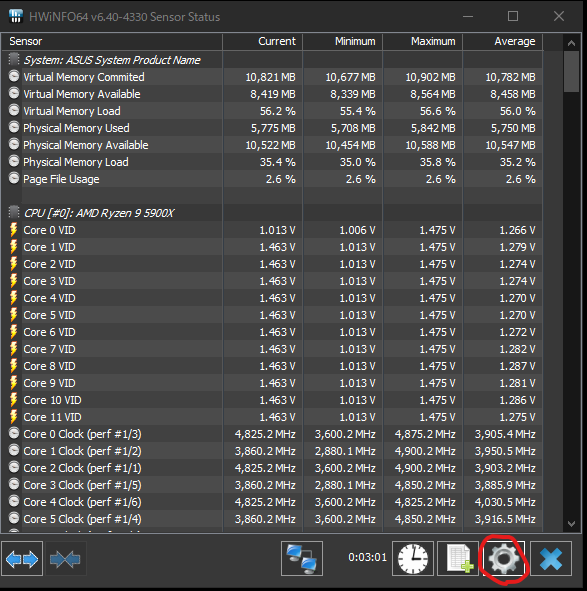The image size is (587, 591).
Task: Select the Core 4 VID row label
Action: click(49, 298)
